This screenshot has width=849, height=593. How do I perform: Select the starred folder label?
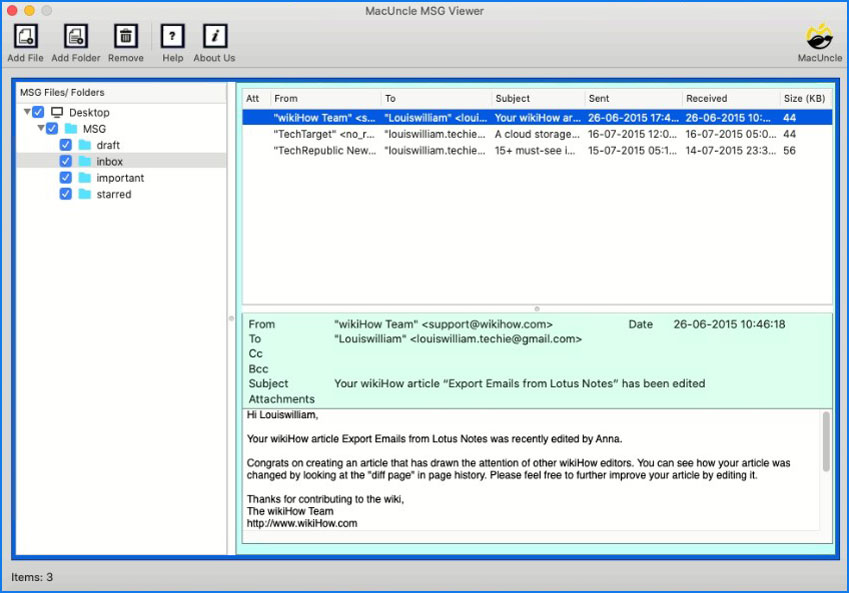(114, 194)
